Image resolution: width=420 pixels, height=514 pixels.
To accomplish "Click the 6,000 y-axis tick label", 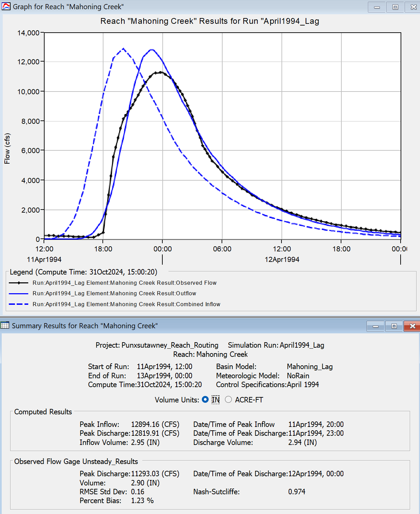I will (30, 150).
